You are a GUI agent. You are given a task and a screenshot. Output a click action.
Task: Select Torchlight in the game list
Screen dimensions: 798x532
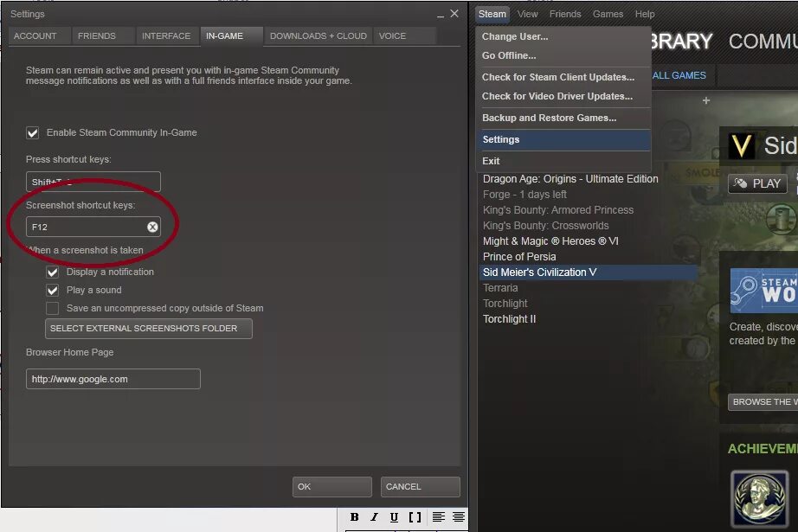pos(505,304)
